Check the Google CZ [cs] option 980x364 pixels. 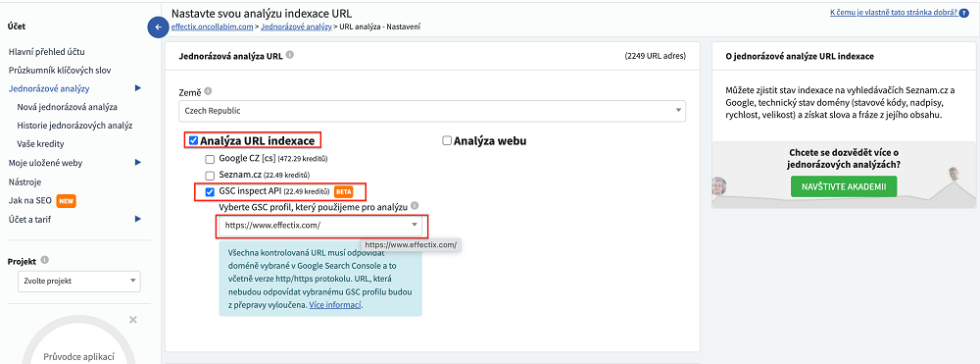(210, 159)
